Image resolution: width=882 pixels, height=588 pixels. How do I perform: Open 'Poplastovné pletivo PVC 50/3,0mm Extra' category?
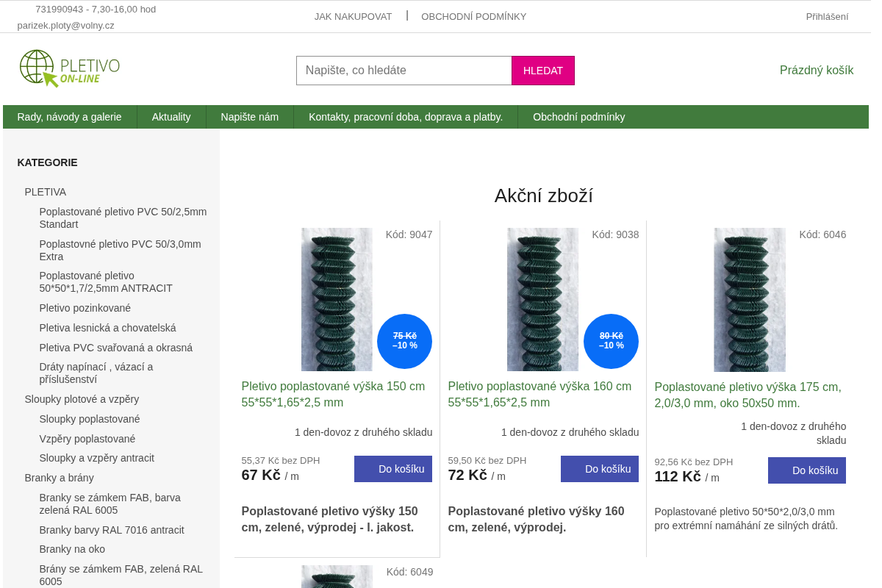[120, 250]
